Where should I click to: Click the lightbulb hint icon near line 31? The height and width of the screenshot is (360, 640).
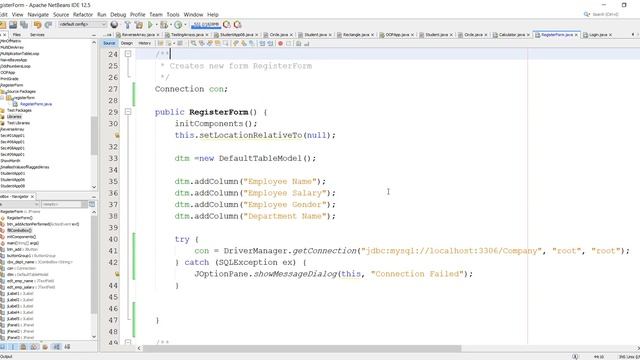pos(117,135)
